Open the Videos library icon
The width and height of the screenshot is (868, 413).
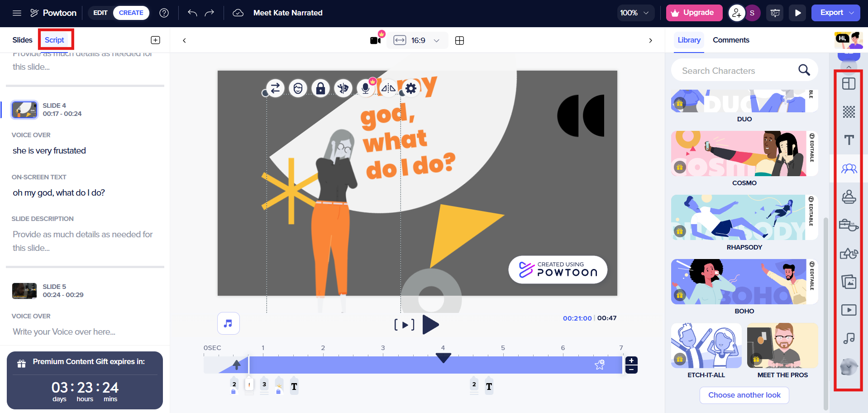[x=849, y=310]
